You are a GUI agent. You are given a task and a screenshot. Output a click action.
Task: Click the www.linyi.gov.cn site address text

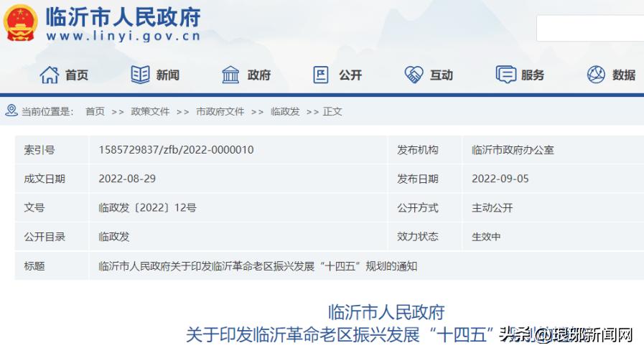coord(123,36)
